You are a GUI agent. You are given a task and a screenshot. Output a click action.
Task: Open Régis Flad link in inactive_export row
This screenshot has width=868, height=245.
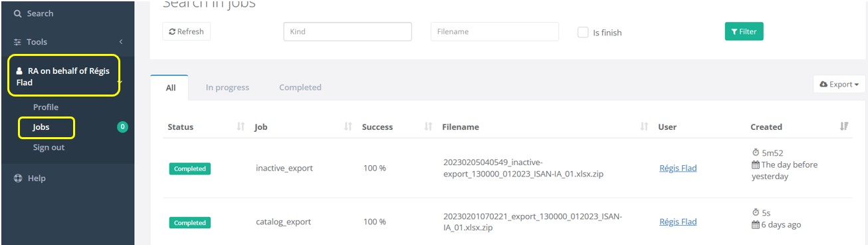pyautogui.click(x=678, y=168)
